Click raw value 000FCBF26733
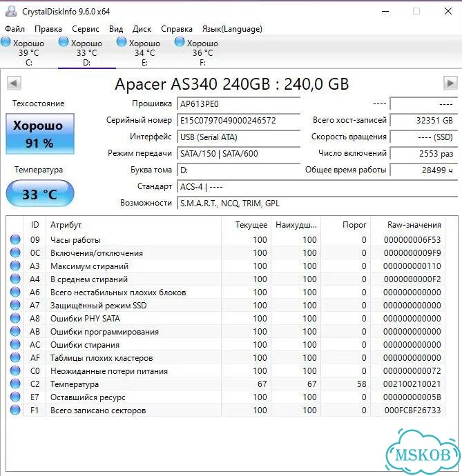Viewport: 462px width, 476px height. [412, 410]
